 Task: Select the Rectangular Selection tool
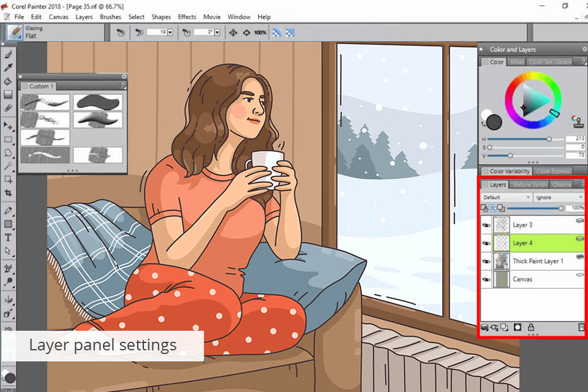(x=8, y=140)
